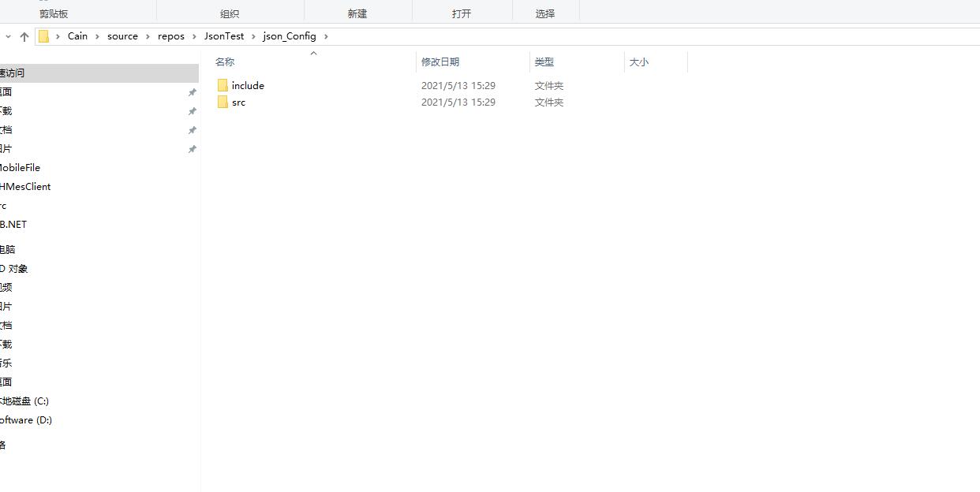This screenshot has height=492, width=980.
Task: Click the 新建 ribbon group
Action: coord(357,13)
